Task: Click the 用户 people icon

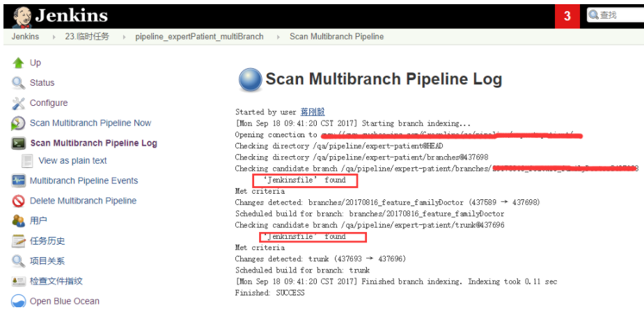Action: pyautogui.click(x=18, y=221)
